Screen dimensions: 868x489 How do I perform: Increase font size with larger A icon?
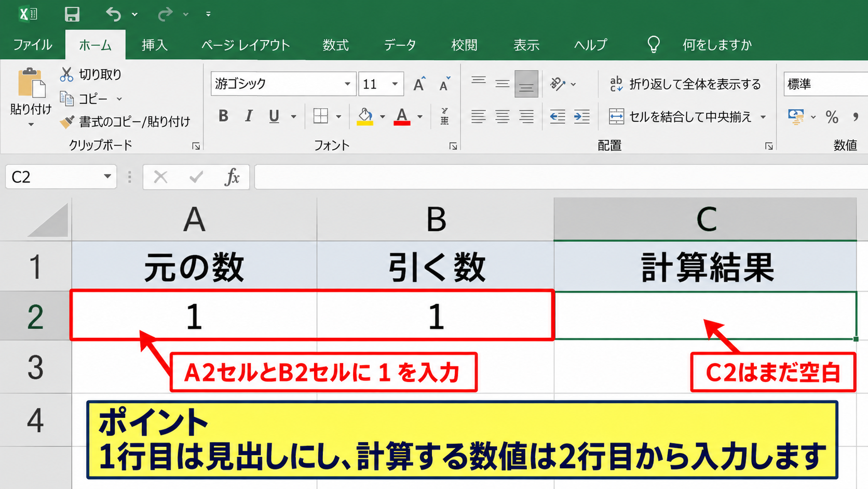click(x=419, y=84)
